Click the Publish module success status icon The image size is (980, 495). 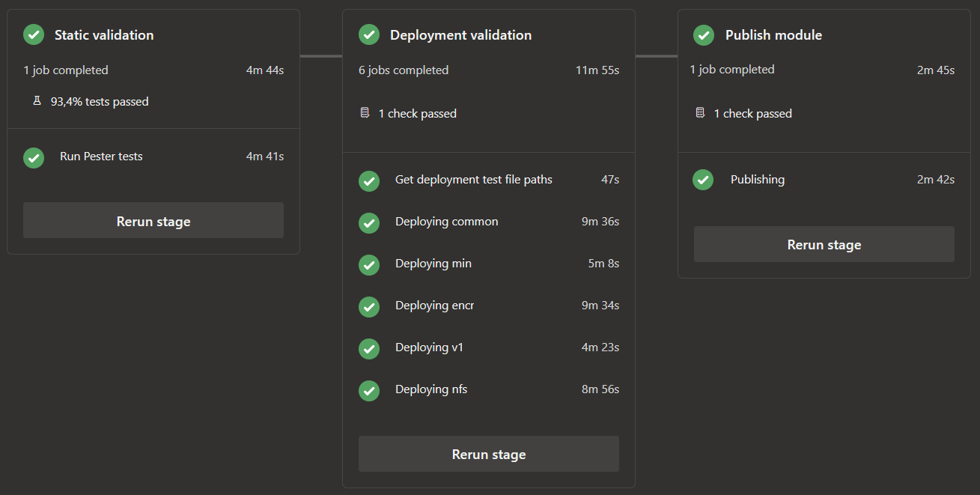[704, 34]
